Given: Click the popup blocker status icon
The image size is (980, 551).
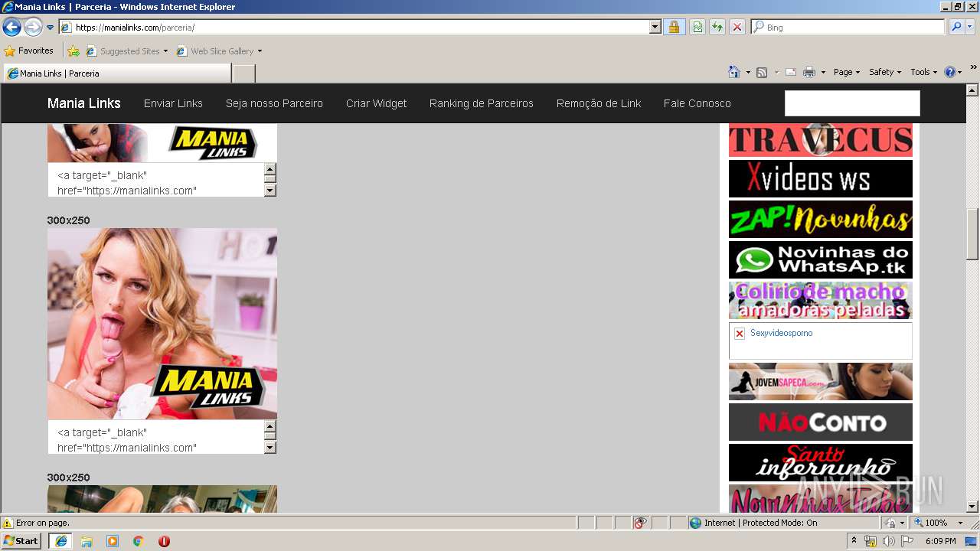Looking at the screenshot, I should pos(641,523).
